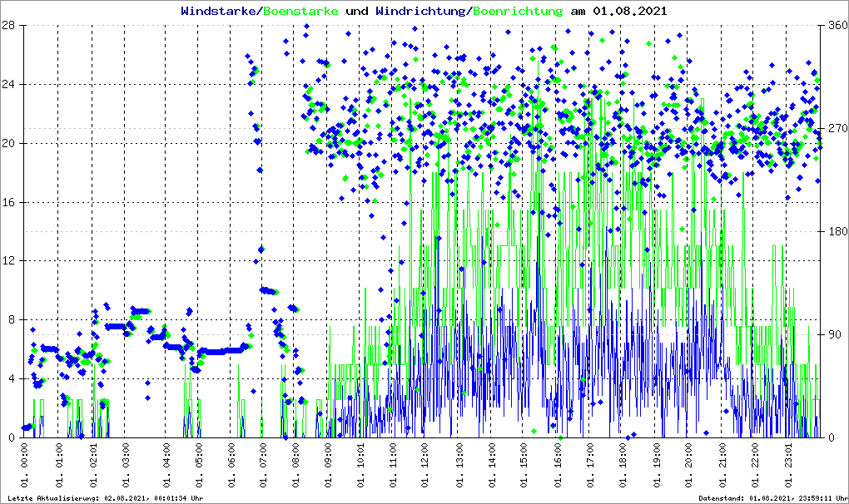Image resolution: width=849 pixels, height=504 pixels.
Task: Select the 8 value on left axis
Action: tap(11, 319)
